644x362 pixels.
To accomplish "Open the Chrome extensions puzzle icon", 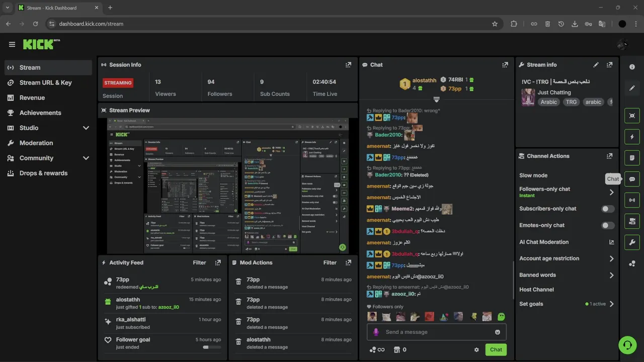I will point(514,24).
